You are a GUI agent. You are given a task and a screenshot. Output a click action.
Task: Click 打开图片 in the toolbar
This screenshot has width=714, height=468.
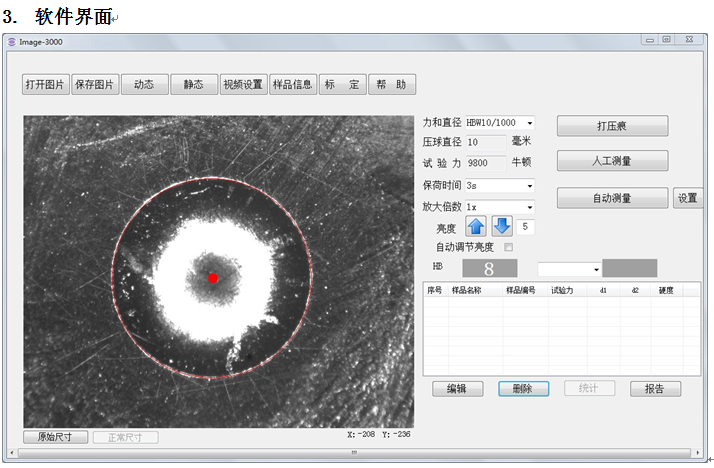pos(46,85)
